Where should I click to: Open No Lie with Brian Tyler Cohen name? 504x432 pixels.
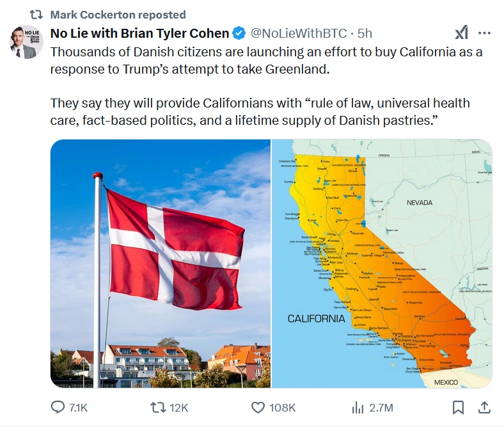tap(139, 33)
